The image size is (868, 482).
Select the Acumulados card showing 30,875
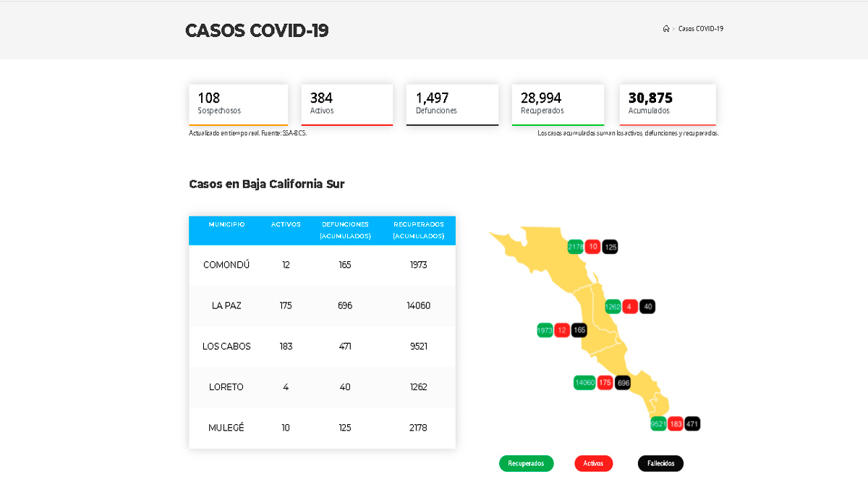click(667, 104)
